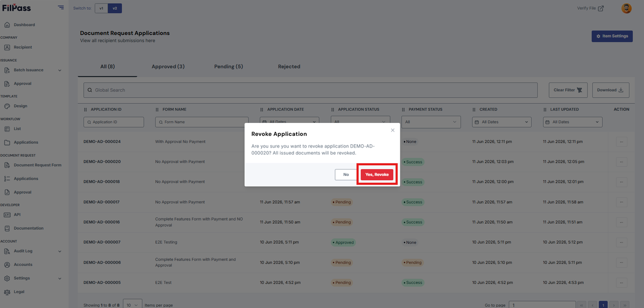Click the Pending payment badge for DEMO-AD-000006
Screen dimensions: 644x308
click(x=413, y=262)
